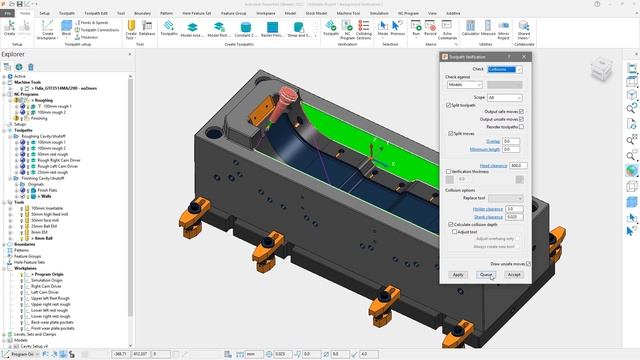
Task: Open the Block tool in Toolpath setup
Action: [x=66, y=29]
